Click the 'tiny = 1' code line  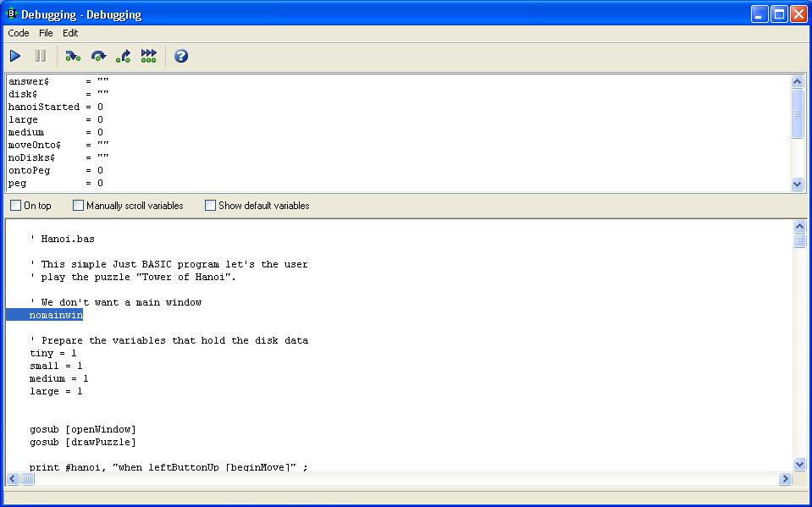[x=52, y=353]
